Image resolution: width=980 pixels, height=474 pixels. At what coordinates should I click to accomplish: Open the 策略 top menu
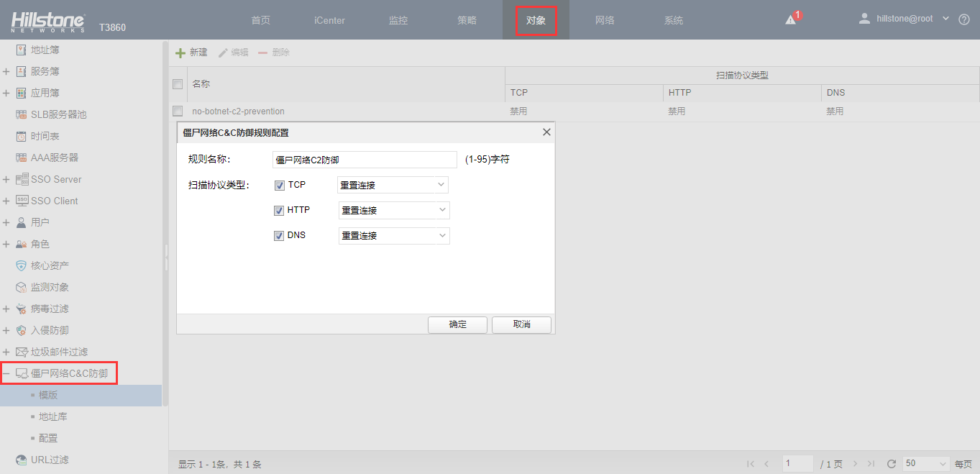point(467,20)
